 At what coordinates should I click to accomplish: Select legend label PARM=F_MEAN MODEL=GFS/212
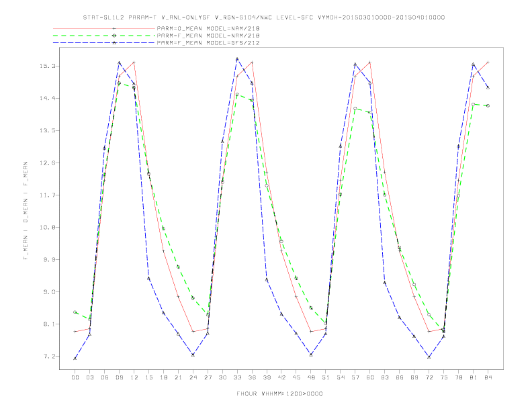[x=208, y=43]
